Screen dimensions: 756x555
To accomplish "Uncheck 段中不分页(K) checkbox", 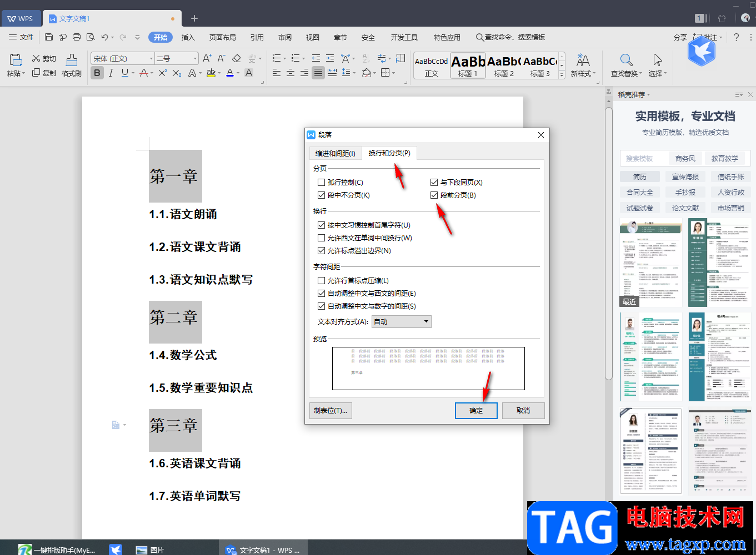I will (x=321, y=195).
